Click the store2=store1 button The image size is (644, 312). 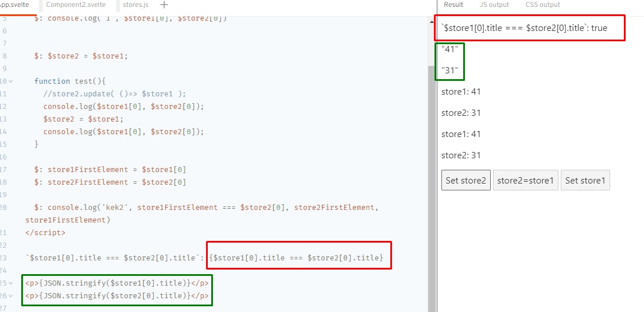(x=526, y=180)
